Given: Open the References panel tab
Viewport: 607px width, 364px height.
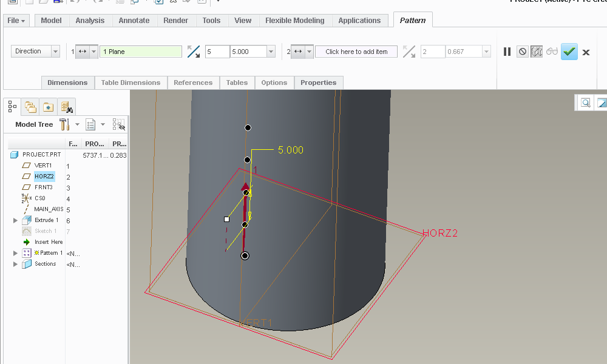Looking at the screenshot, I should pyautogui.click(x=193, y=83).
